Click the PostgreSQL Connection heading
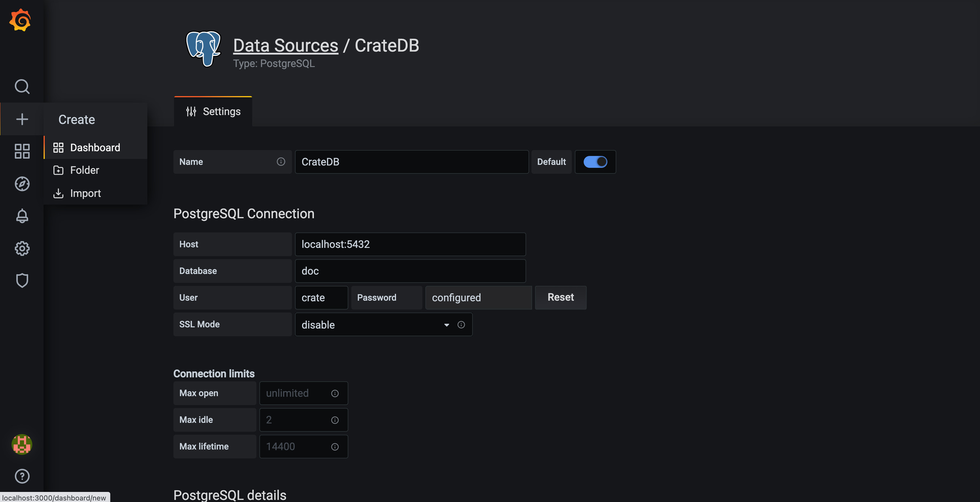 point(244,214)
